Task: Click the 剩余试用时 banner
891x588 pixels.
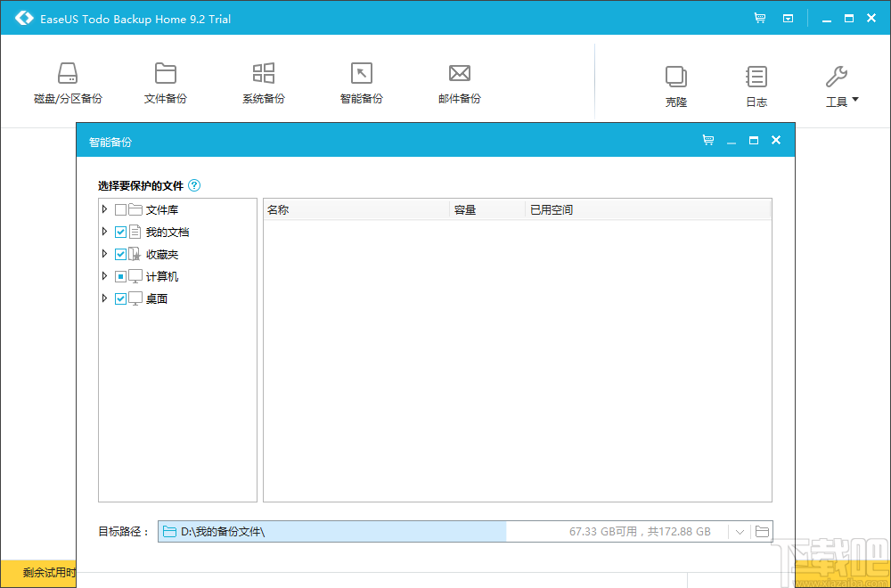Action: coord(37,575)
